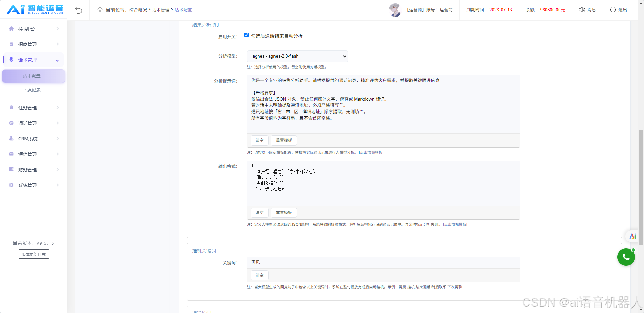The width and height of the screenshot is (644, 313).
Task: Toggle the 勾选后通话结束自动分析 checkbox
Action: pyautogui.click(x=246, y=35)
